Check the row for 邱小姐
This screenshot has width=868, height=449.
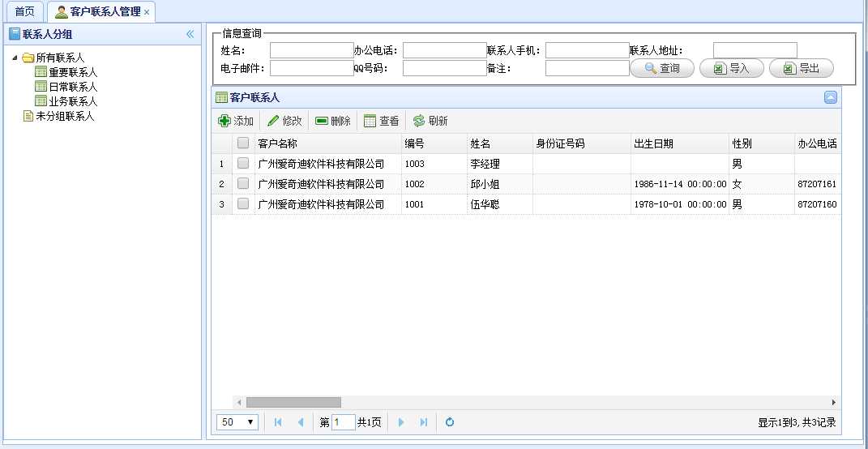tap(243, 183)
